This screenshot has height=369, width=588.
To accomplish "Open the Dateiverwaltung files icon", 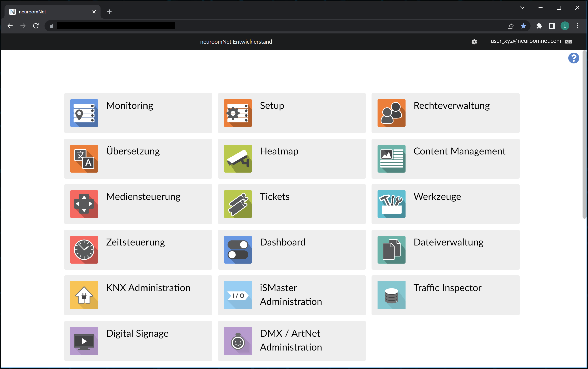I will (x=391, y=250).
